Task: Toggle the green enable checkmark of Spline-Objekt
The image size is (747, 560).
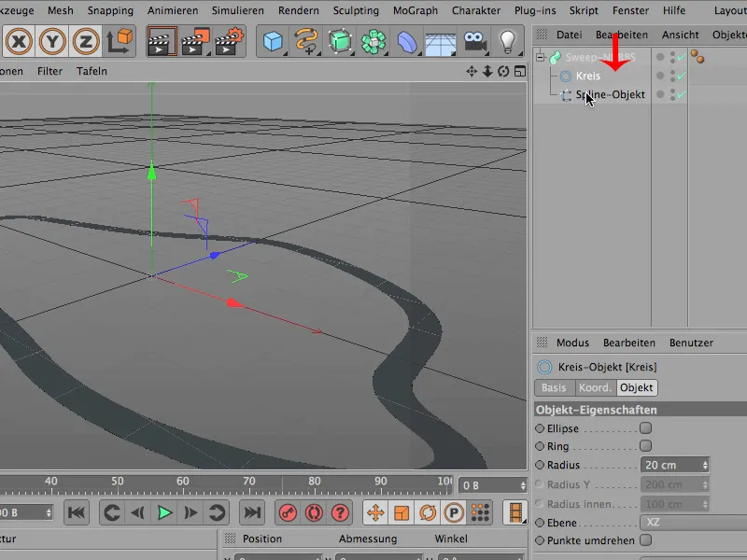Action: click(683, 95)
